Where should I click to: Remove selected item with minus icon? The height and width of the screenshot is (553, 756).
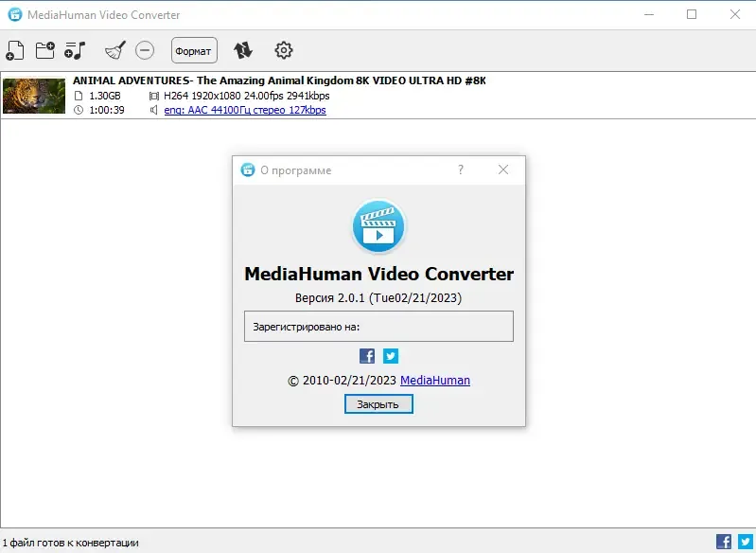click(x=145, y=50)
